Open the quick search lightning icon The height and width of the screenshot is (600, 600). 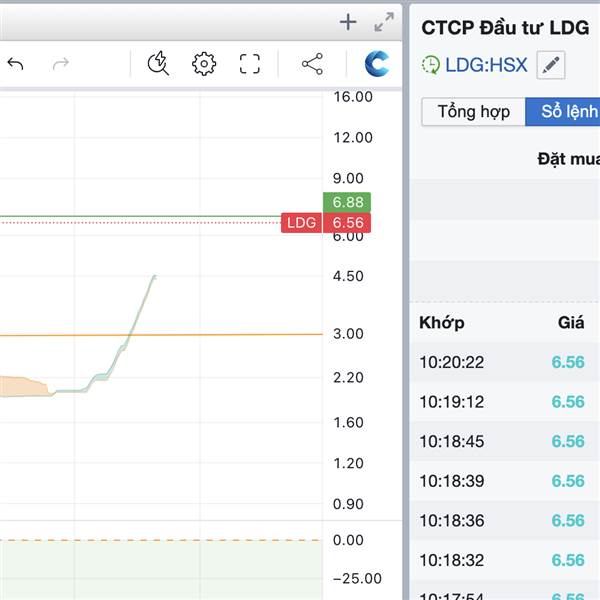pyautogui.click(x=158, y=63)
